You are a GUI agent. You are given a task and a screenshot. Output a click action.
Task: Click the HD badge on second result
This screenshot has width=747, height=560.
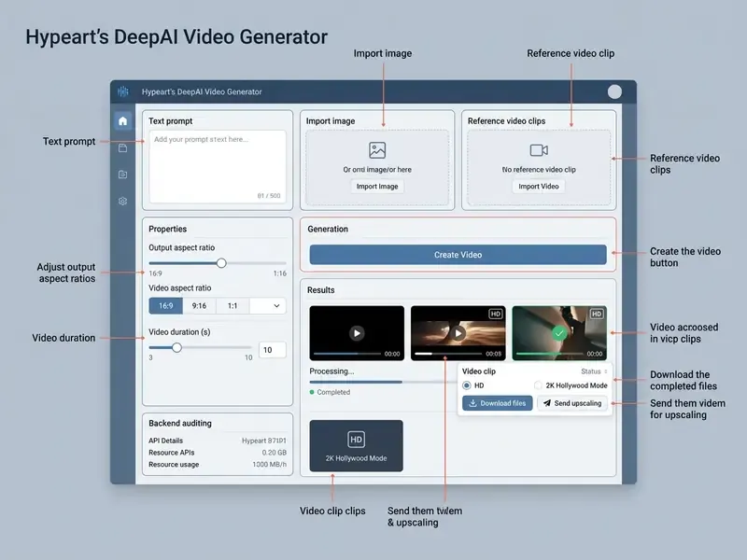[496, 314]
